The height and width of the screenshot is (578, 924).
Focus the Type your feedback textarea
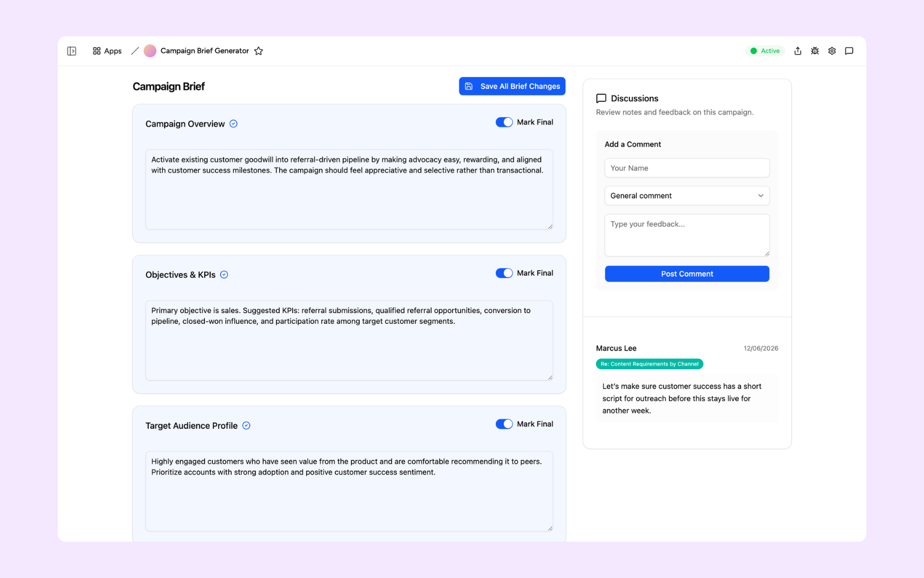coord(687,235)
